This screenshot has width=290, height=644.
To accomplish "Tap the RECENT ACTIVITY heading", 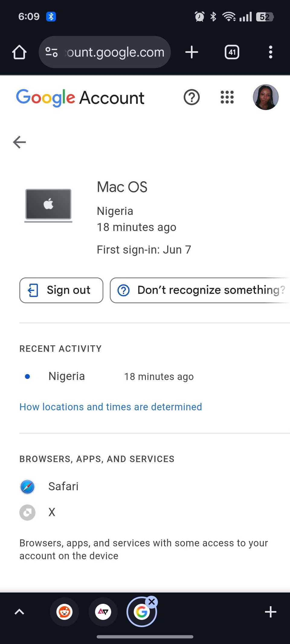I will tap(60, 349).
